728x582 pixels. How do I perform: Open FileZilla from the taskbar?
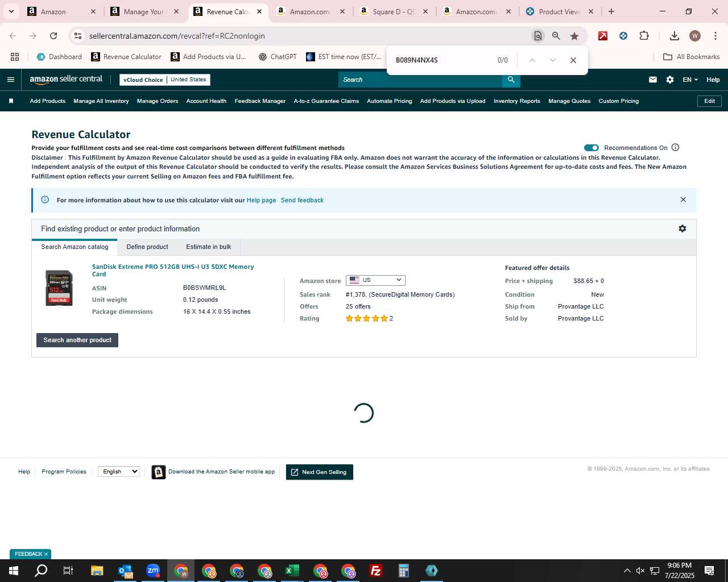(x=376, y=571)
